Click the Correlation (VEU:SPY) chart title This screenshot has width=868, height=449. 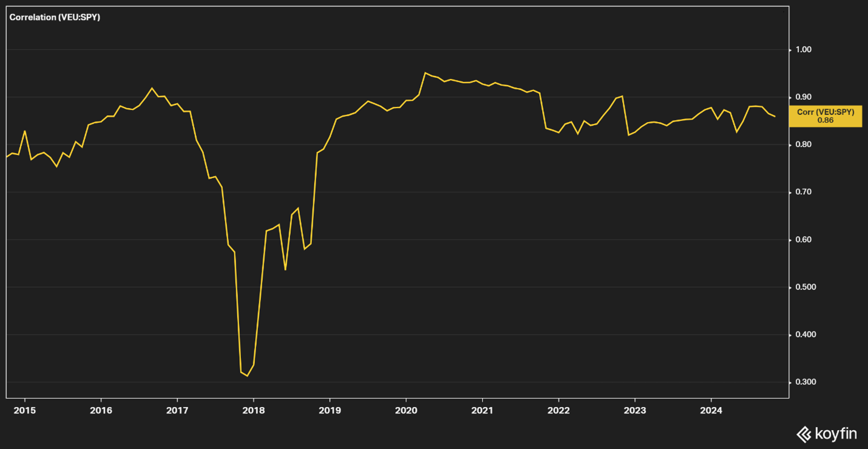55,18
